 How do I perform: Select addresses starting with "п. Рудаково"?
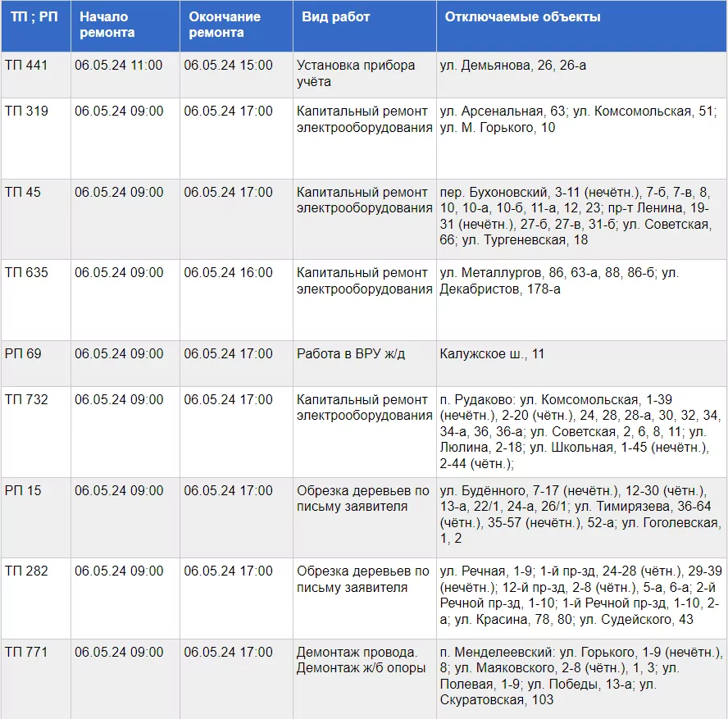[580, 432]
